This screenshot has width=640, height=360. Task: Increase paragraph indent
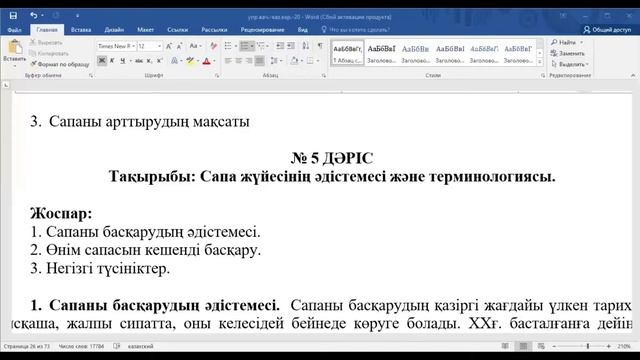(x=291, y=46)
